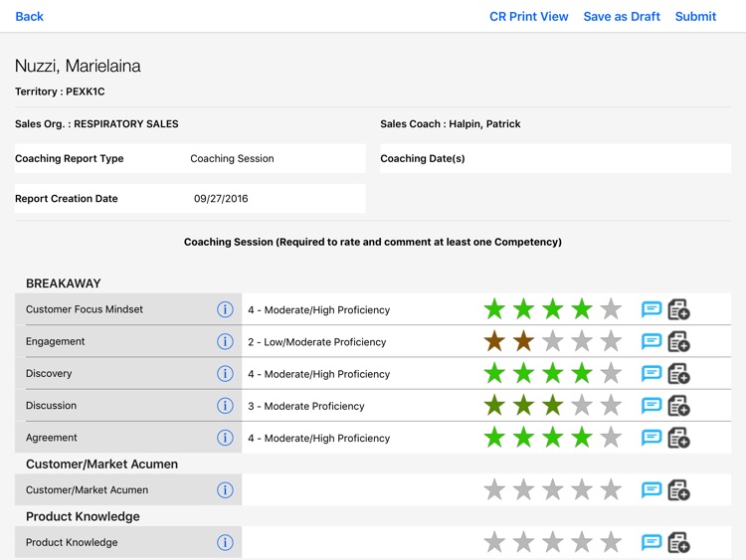Select Discovery's Moderate/High Proficiency text
Image resolution: width=746 pixels, height=560 pixels.
tap(318, 374)
